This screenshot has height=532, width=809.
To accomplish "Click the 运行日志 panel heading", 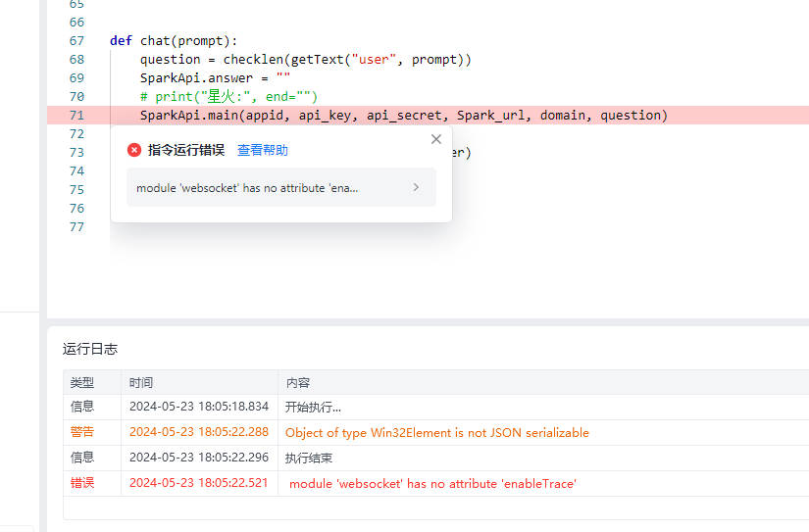I will 90,349.
